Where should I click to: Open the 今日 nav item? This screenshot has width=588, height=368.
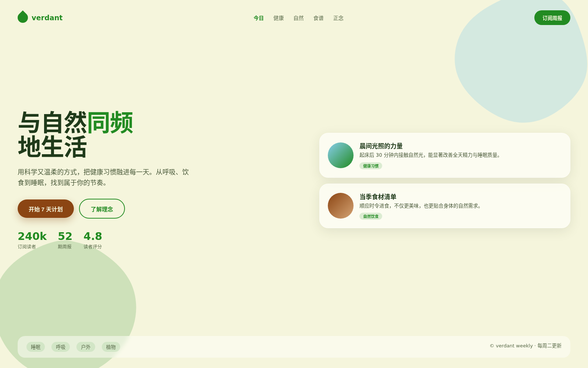259,18
